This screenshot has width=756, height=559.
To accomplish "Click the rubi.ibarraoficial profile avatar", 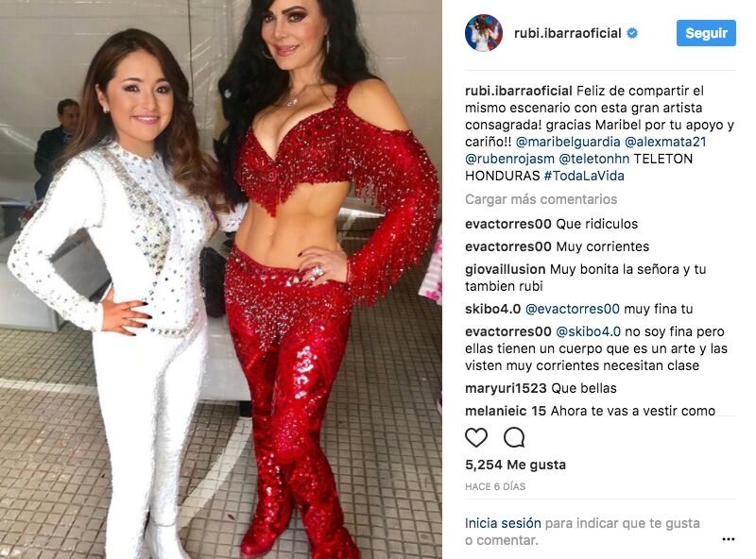I will 484,33.
